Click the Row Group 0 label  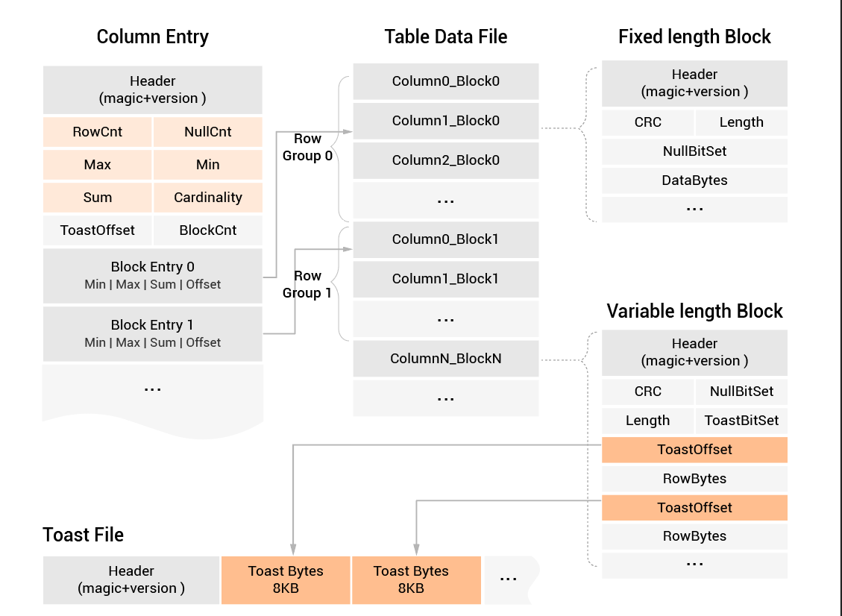(307, 147)
